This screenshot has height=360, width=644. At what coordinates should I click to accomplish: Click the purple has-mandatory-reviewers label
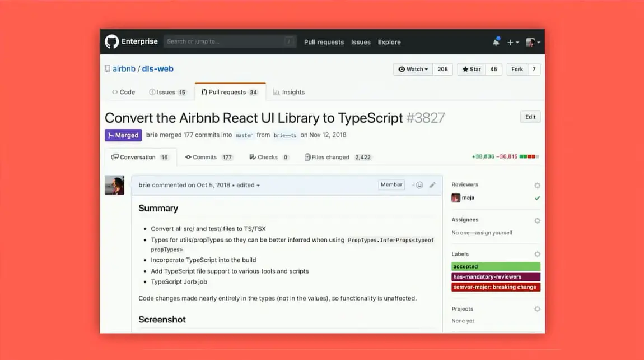click(496, 277)
